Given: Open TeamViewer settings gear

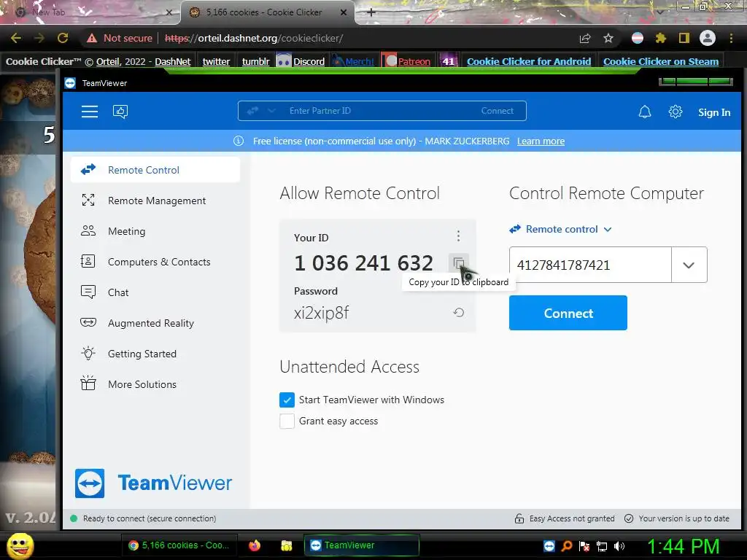Looking at the screenshot, I should (675, 112).
